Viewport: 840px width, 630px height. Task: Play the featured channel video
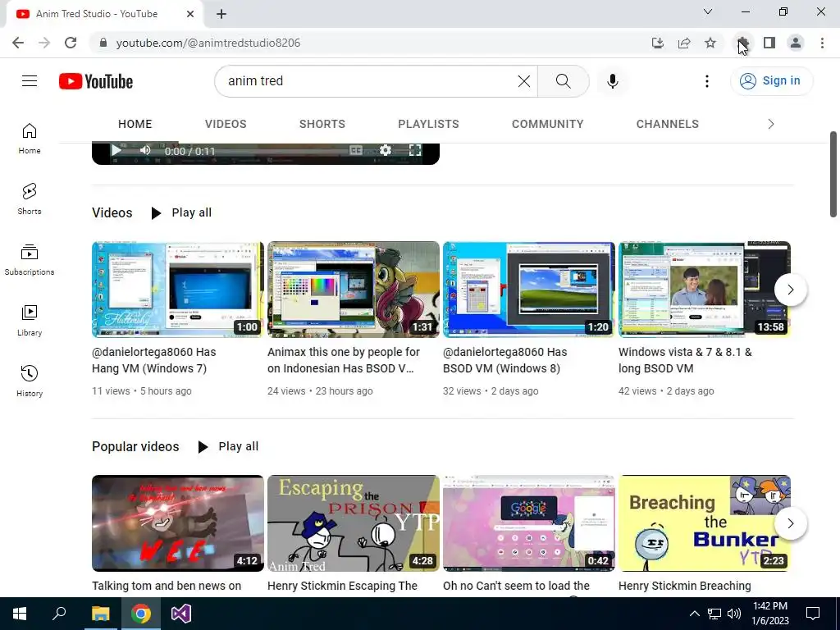[x=116, y=151]
